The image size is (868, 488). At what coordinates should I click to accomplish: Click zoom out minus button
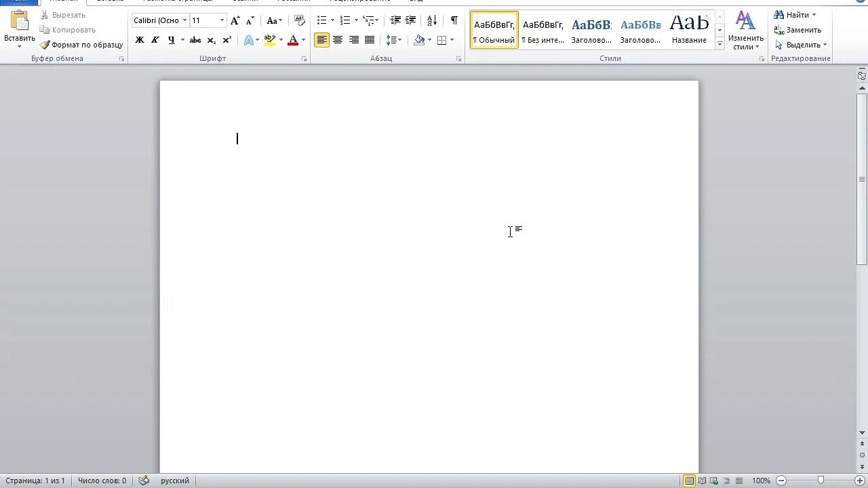[x=781, y=481]
